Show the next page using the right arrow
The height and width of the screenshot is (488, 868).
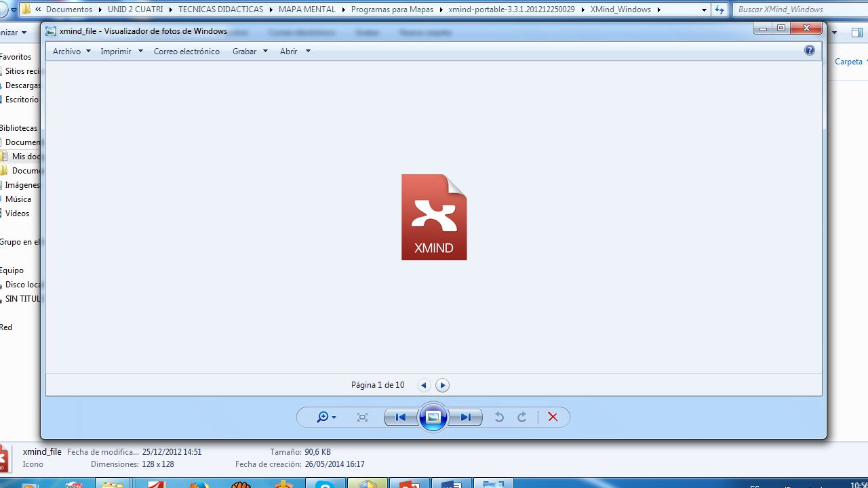pos(442,385)
